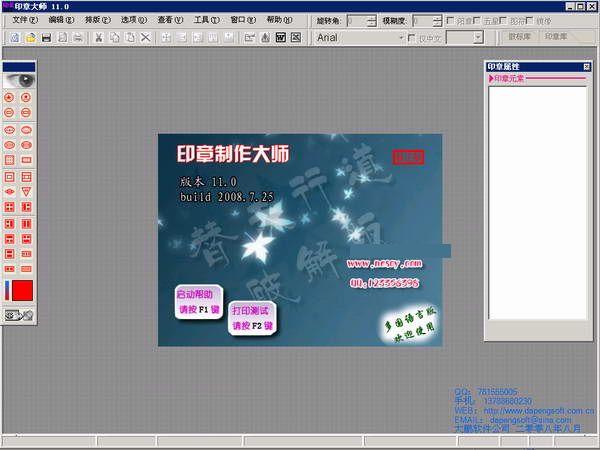Click the 打印测试 F2 button on splash

[x=252, y=318]
